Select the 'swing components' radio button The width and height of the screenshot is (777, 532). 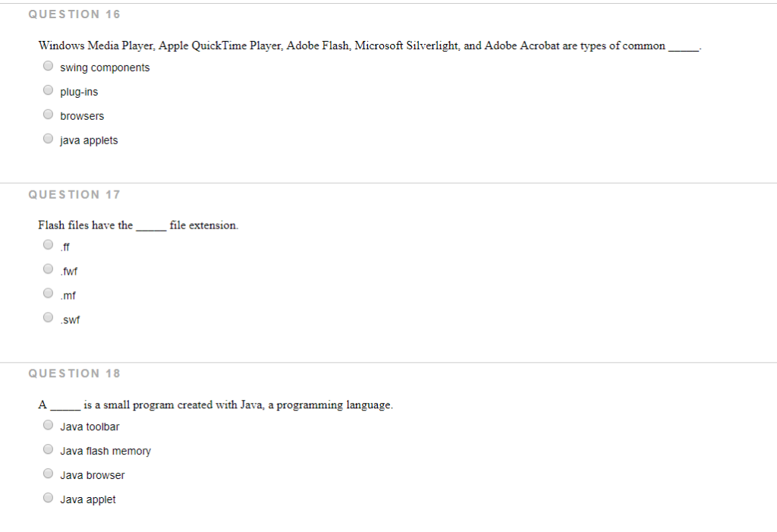(48, 65)
